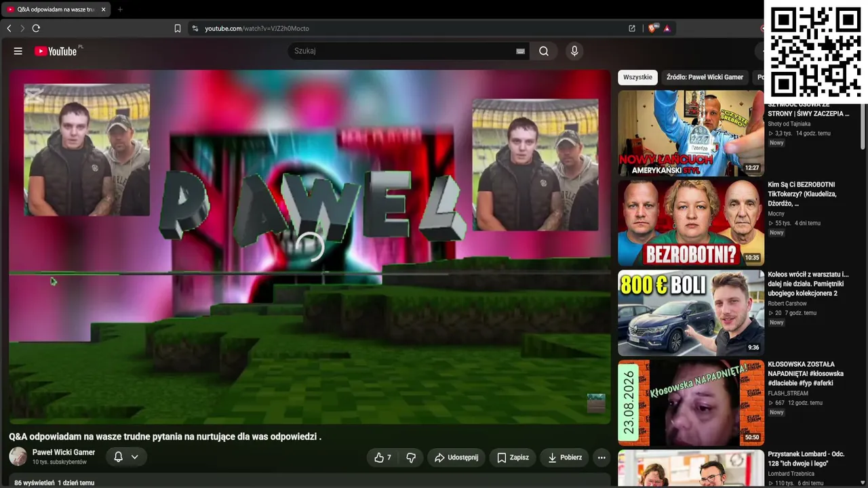Open the BEZROBOTNI? video thumbnail

(690, 223)
